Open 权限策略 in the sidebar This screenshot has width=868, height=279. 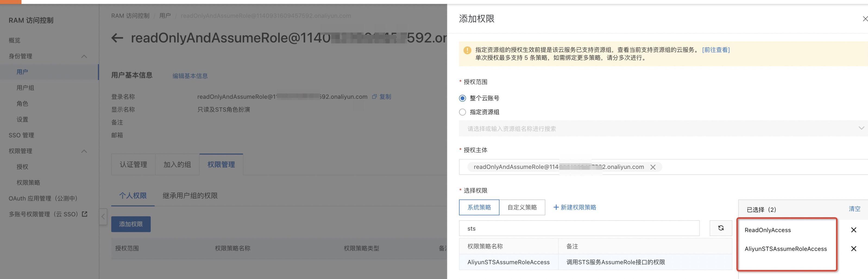point(28,183)
